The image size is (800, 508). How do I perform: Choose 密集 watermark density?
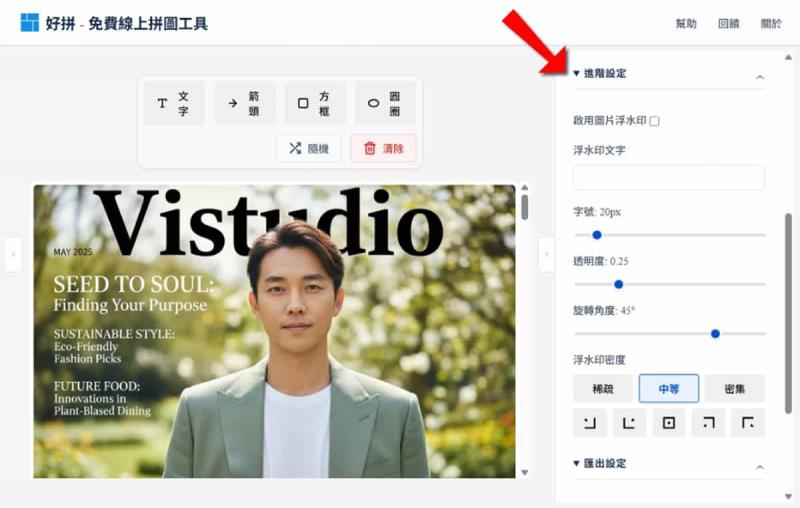click(734, 389)
